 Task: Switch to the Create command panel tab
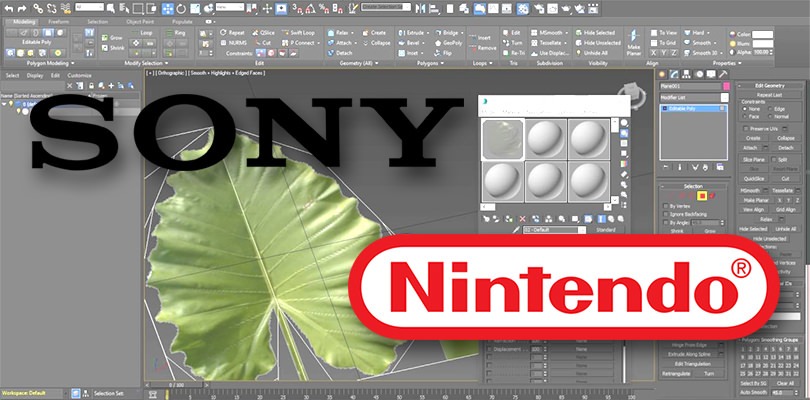pyautogui.click(x=663, y=74)
